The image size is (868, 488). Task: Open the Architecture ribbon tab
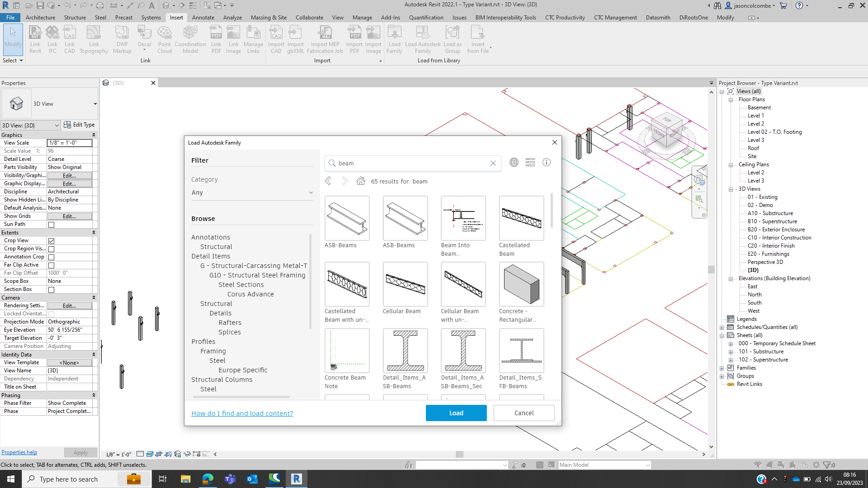coord(41,18)
